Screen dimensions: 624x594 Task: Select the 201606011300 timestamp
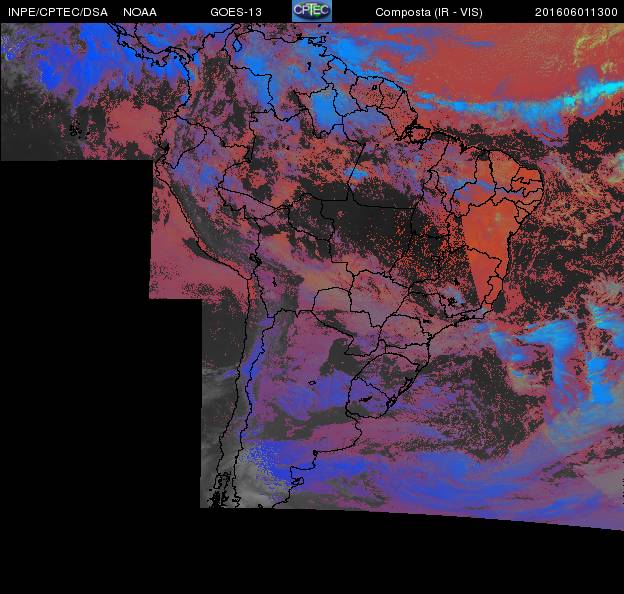[x=576, y=12]
